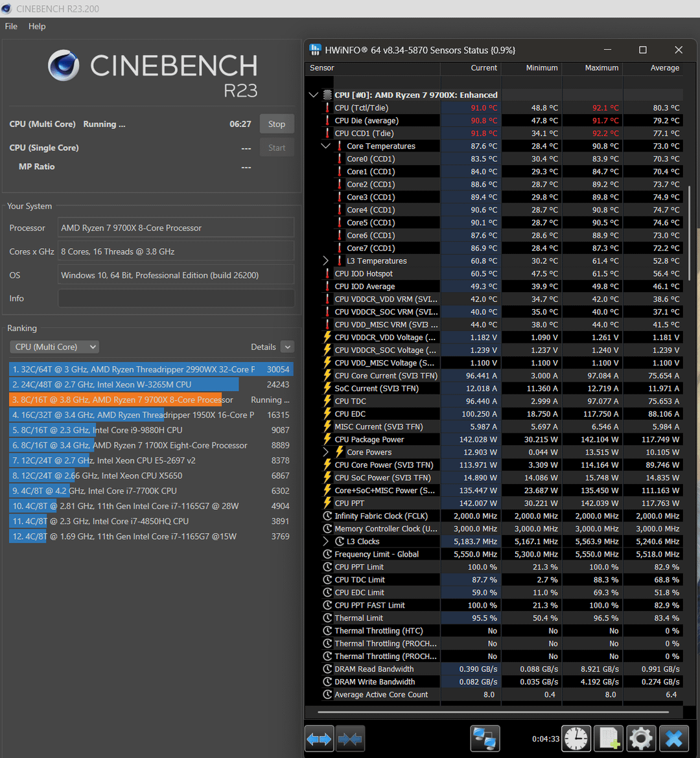
Task: Click the horizontal scrollbar in the sensors window
Action: coord(493,711)
